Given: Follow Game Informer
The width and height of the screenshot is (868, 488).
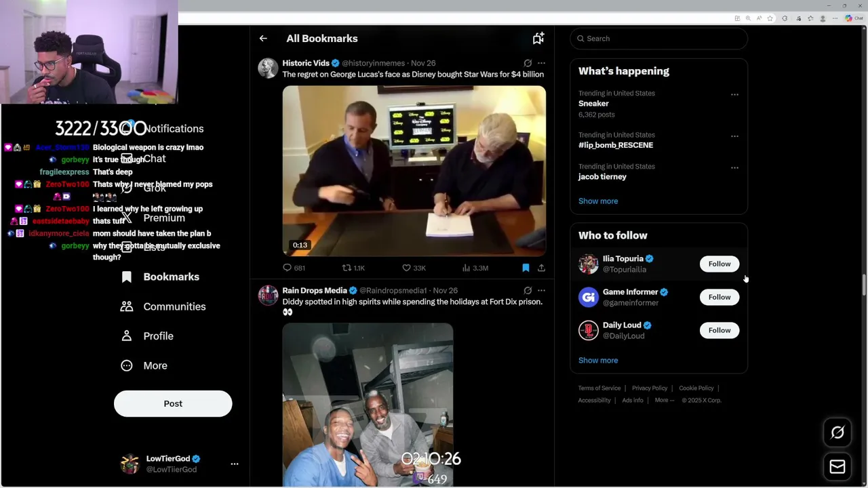Looking at the screenshot, I should coord(719,297).
